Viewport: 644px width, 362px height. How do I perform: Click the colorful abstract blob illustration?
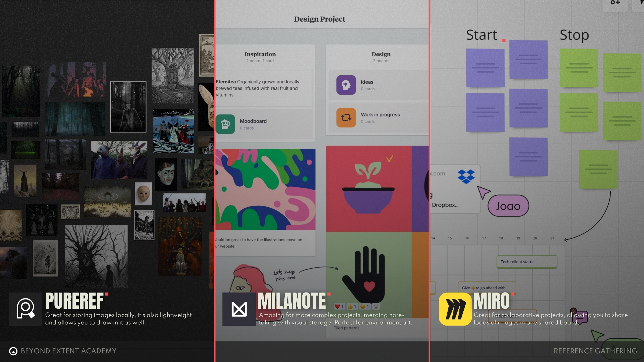click(265, 189)
